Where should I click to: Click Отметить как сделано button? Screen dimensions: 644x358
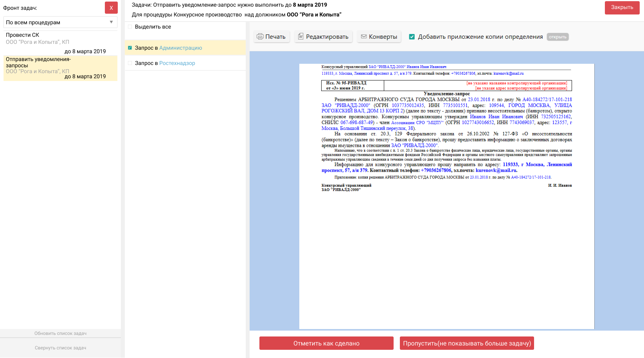[x=326, y=343]
